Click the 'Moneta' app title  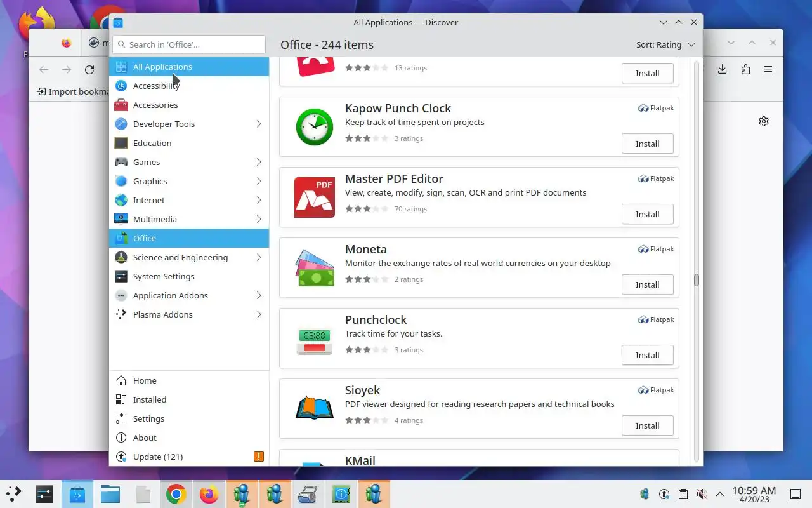[366, 249]
